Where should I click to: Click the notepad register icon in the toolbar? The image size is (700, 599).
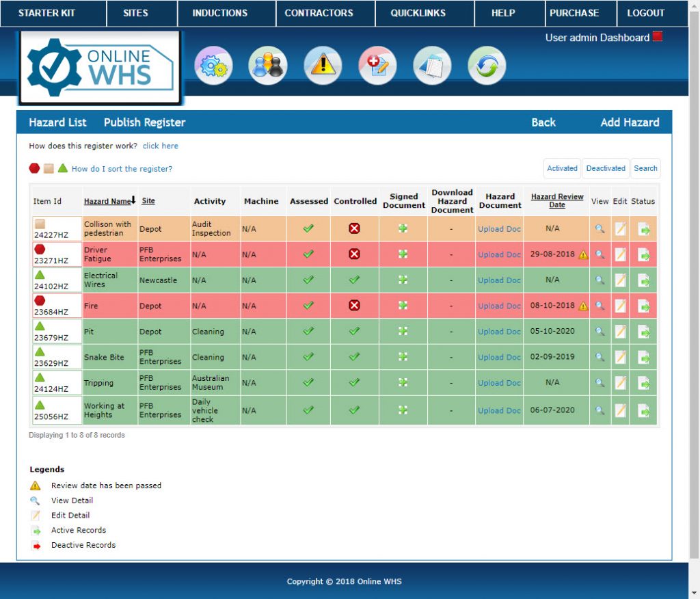pos(431,64)
